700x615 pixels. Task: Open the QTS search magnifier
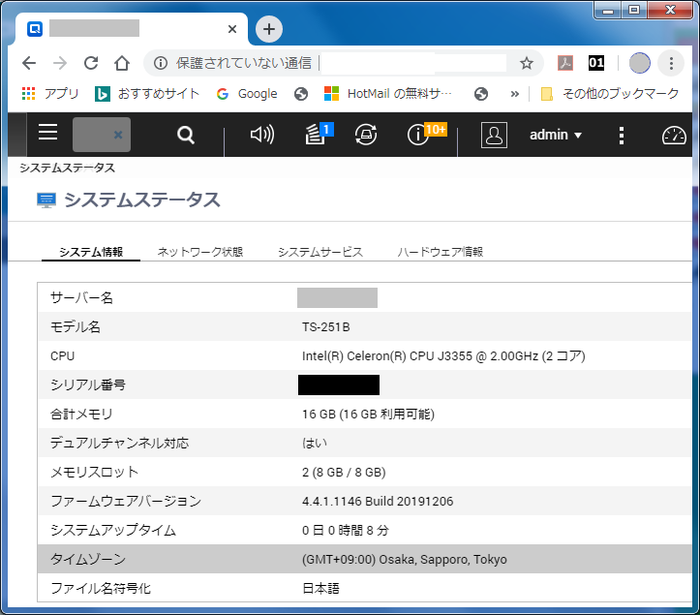185,135
